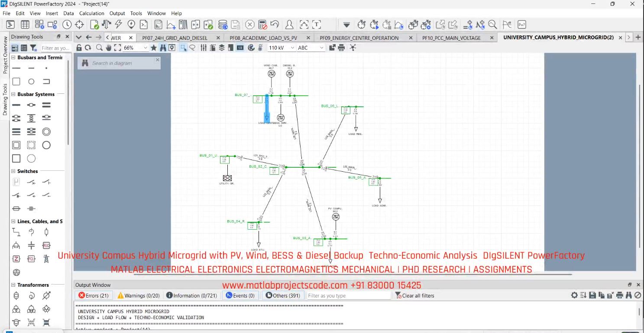
Task: Open the toolbar selection black triangle dropdown
Action: tap(346, 25)
